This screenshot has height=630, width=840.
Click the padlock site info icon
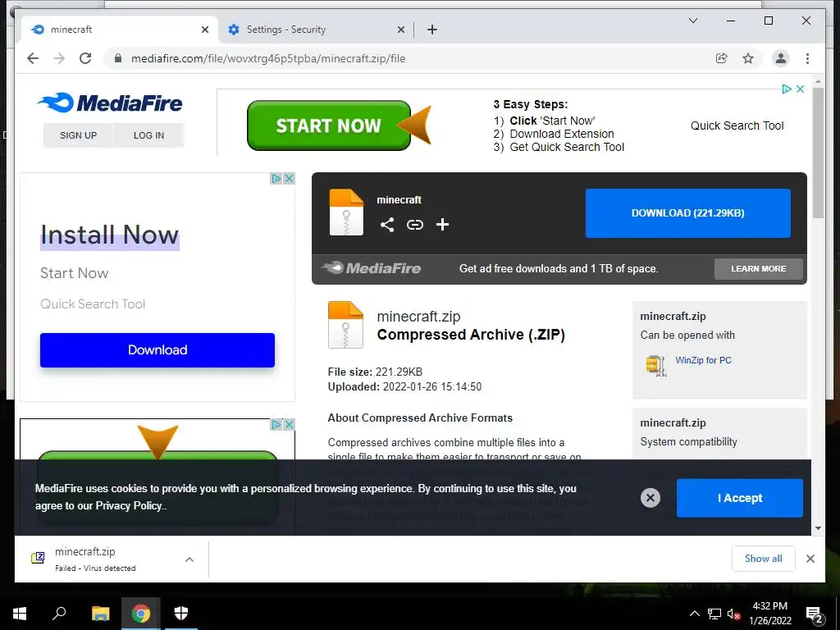pos(118,58)
